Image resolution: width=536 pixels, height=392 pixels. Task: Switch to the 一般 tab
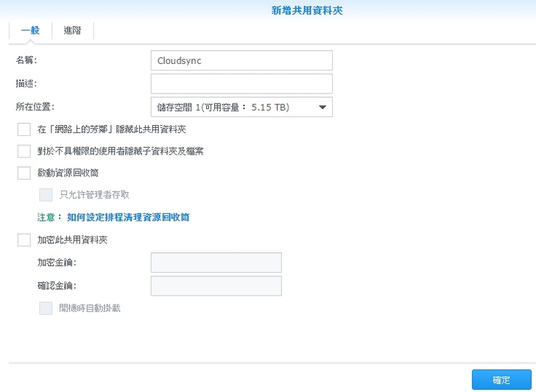tap(29, 31)
